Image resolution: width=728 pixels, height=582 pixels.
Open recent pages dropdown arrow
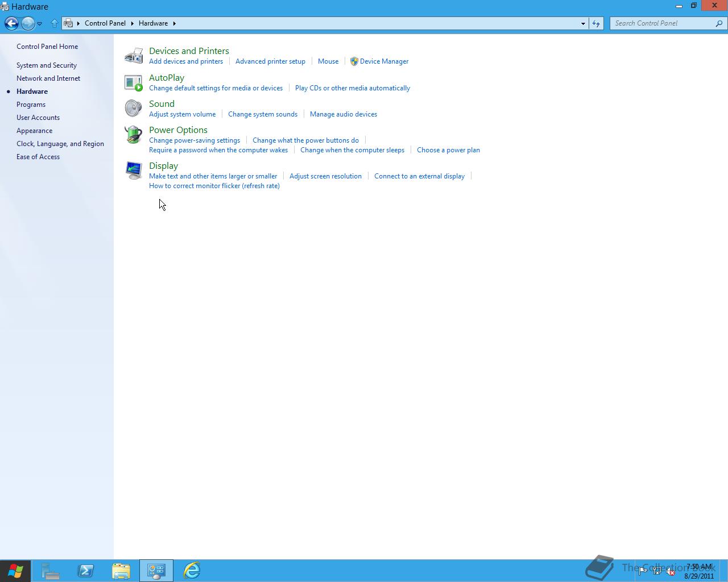40,23
